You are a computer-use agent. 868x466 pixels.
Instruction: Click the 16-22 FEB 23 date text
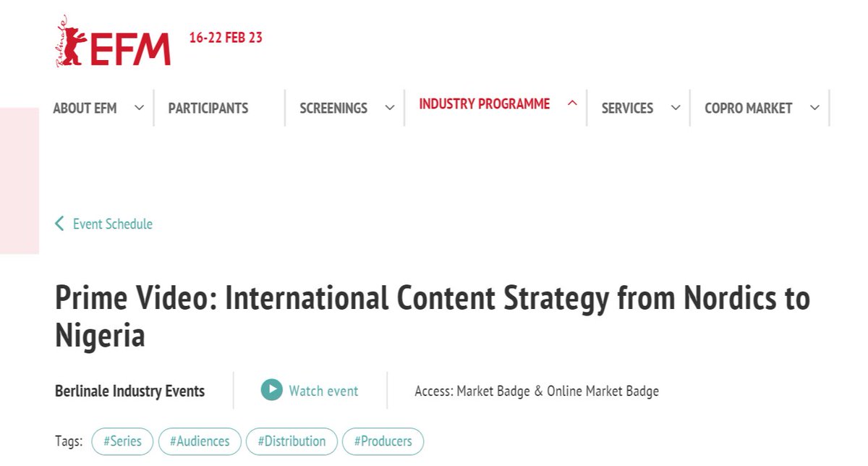(226, 38)
